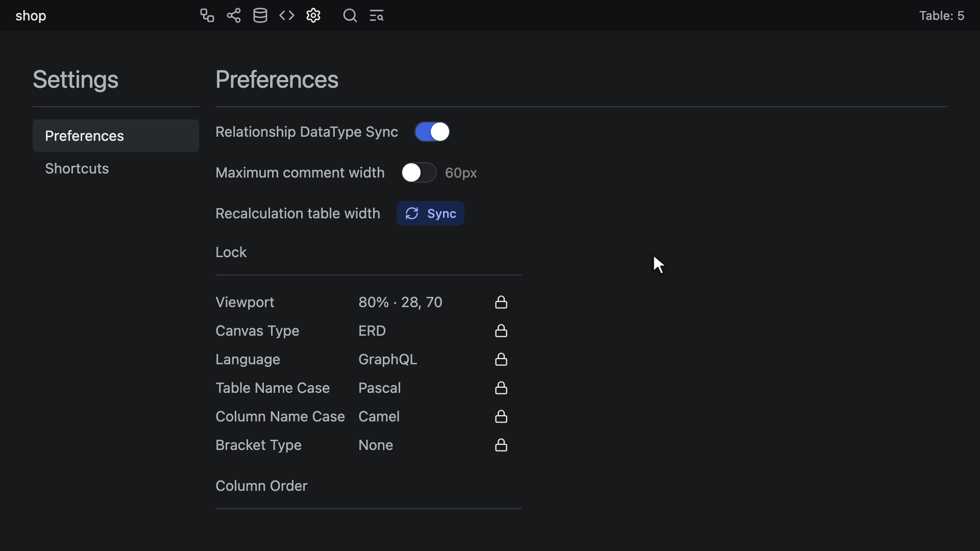Disable Relationship DataType Sync switch
The image size is (980, 551).
tap(432, 132)
